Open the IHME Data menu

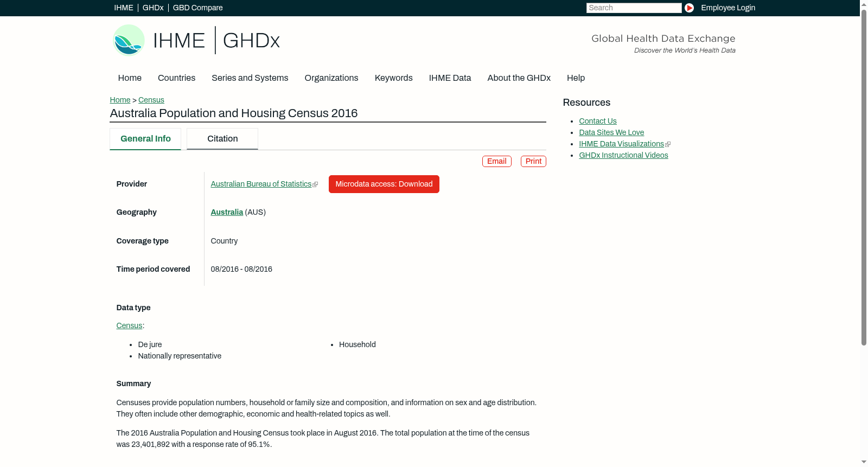coord(450,78)
